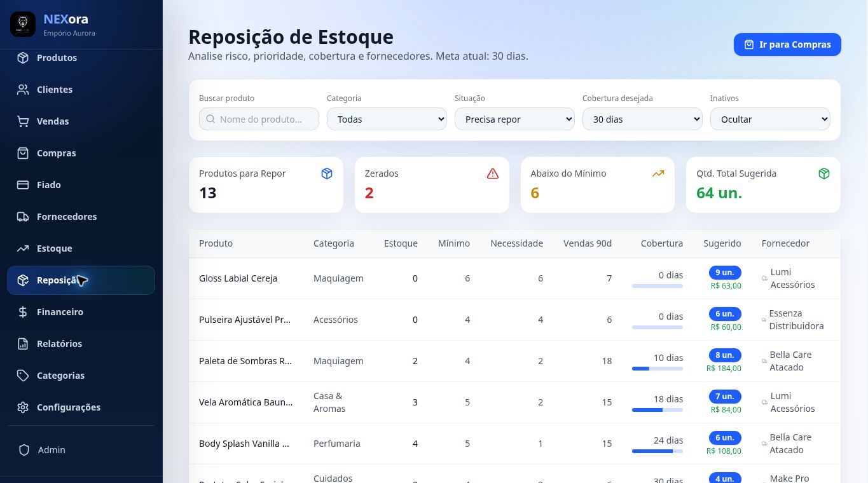Click the Vendas shopping cart icon
The image size is (868, 483).
tap(23, 121)
